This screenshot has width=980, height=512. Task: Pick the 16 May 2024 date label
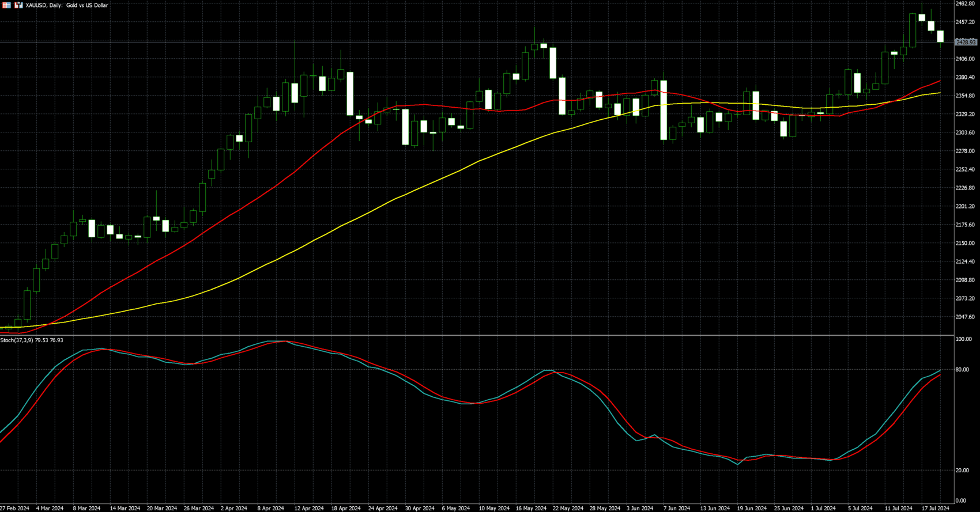[531, 509]
